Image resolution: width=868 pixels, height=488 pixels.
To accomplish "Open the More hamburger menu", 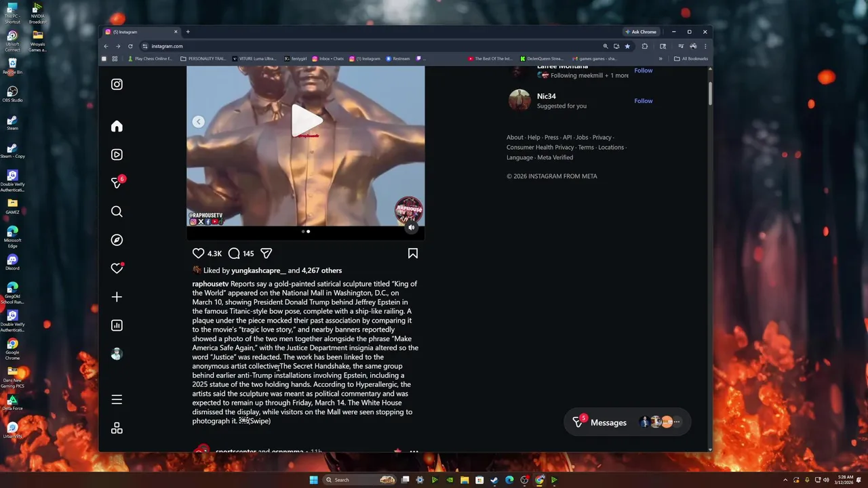I will click(117, 400).
